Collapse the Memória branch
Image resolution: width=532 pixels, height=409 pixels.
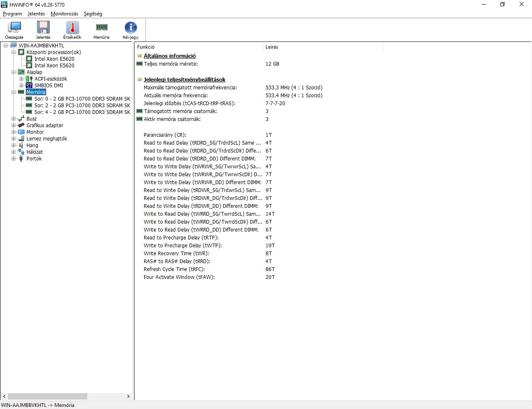(13, 92)
